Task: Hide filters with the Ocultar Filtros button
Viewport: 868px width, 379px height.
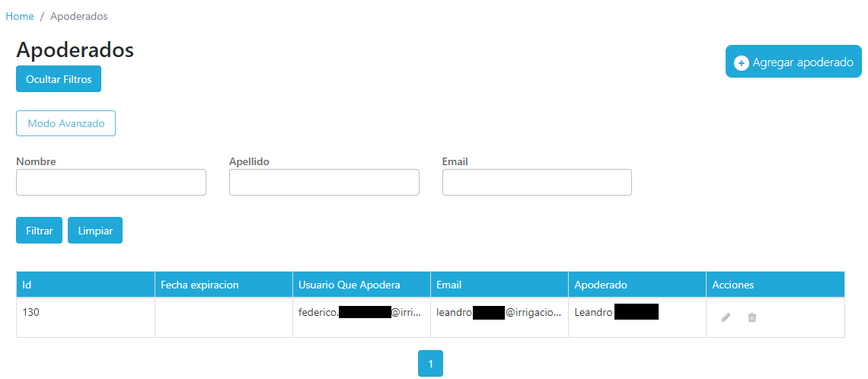Action: 59,79
